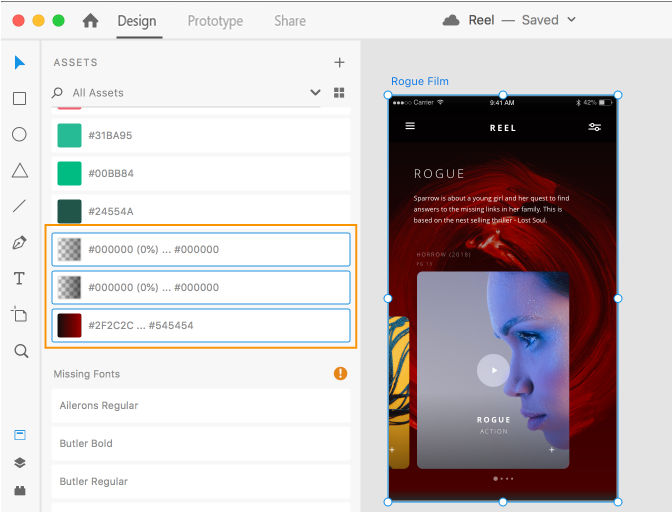The height and width of the screenshot is (512, 672).
Task: Open hamburger menu in Rogue Film artboard
Action: coord(410,126)
